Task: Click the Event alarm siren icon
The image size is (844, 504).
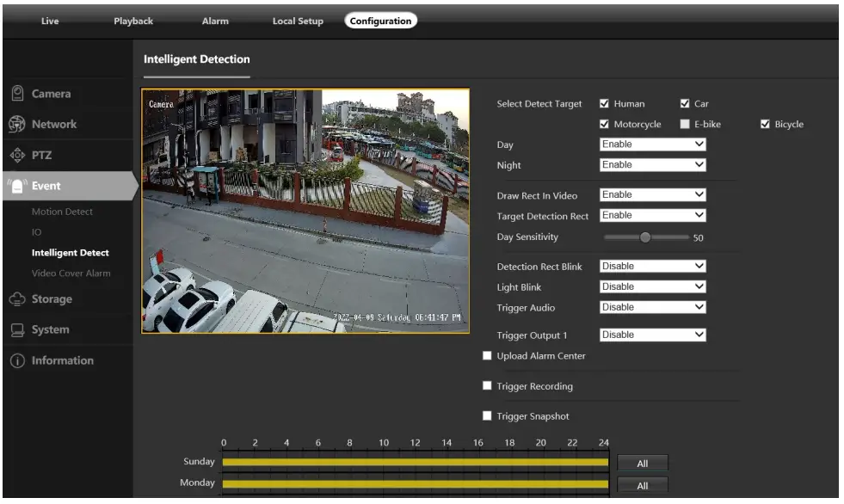Action: pyautogui.click(x=17, y=186)
